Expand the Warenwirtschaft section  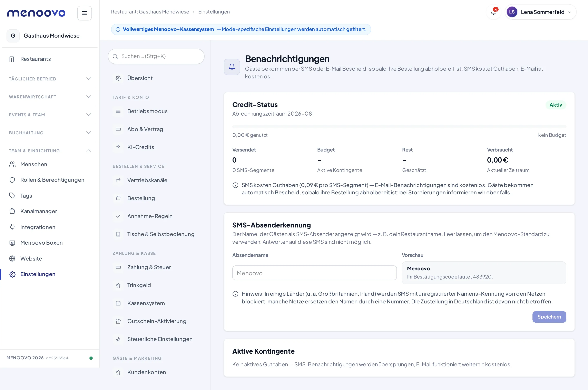50,97
